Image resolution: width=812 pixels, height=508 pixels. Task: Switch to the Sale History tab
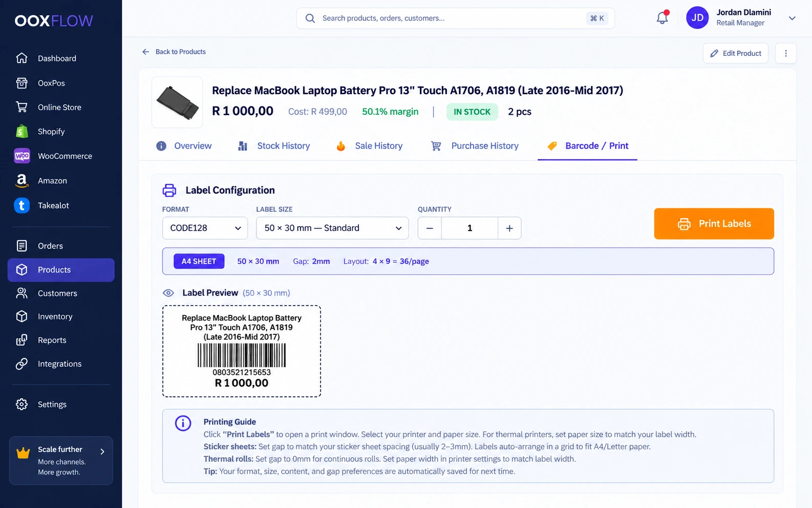(x=369, y=146)
